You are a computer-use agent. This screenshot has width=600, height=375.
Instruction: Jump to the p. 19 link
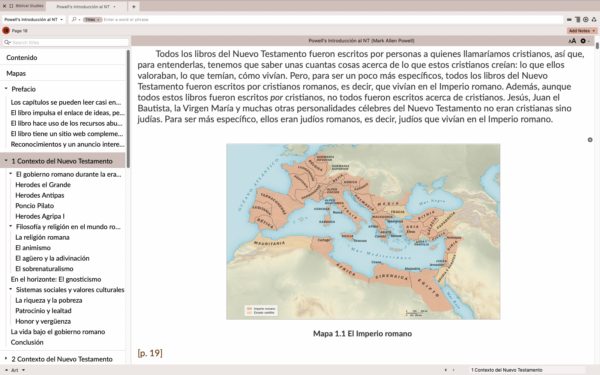(150, 353)
